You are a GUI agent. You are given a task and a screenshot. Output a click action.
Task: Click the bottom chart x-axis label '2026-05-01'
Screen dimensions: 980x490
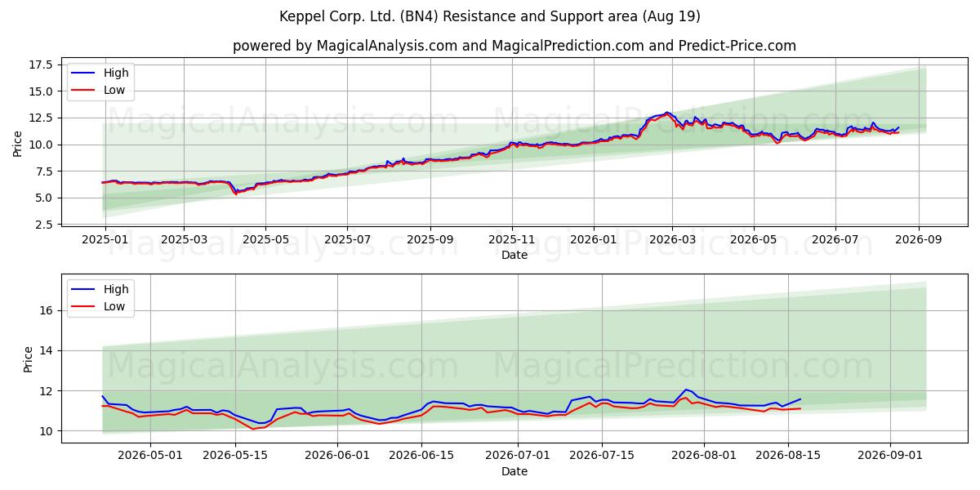pos(152,457)
